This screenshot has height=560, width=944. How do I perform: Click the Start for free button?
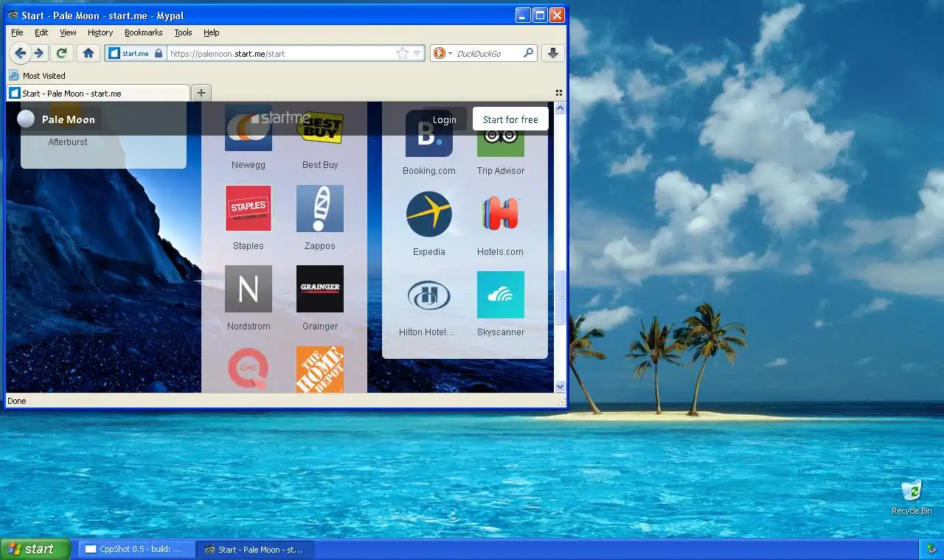[510, 119]
